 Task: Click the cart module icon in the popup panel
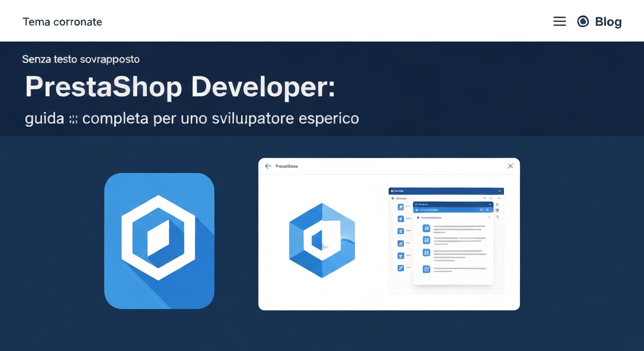tap(426, 240)
